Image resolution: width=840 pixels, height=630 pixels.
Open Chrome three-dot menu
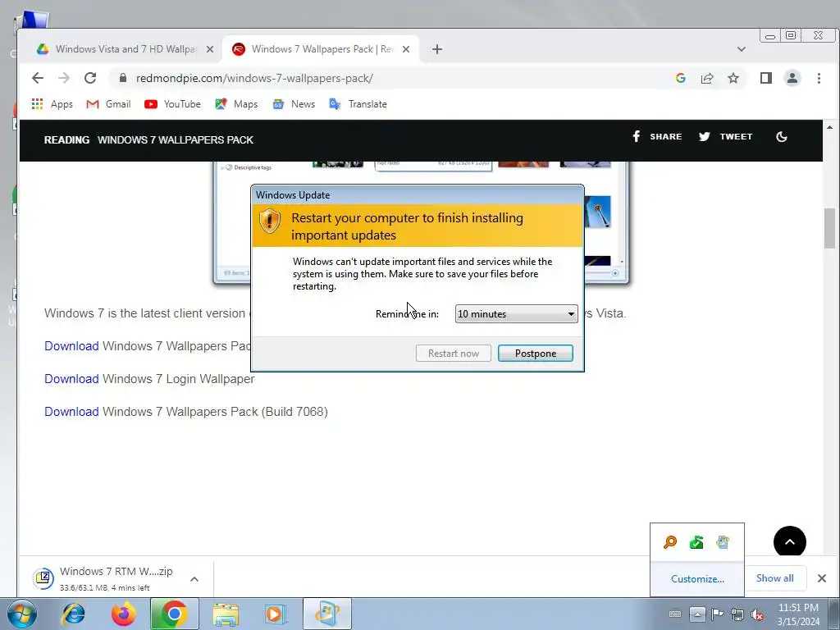click(819, 78)
